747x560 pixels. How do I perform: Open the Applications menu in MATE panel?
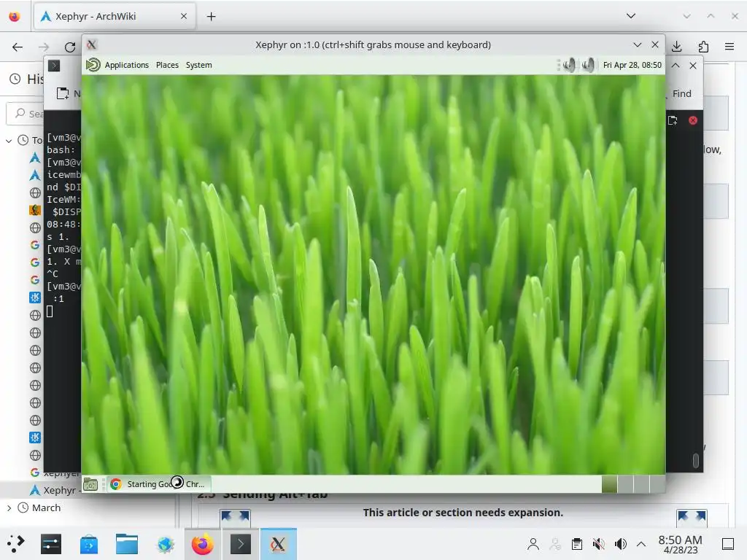(x=127, y=65)
